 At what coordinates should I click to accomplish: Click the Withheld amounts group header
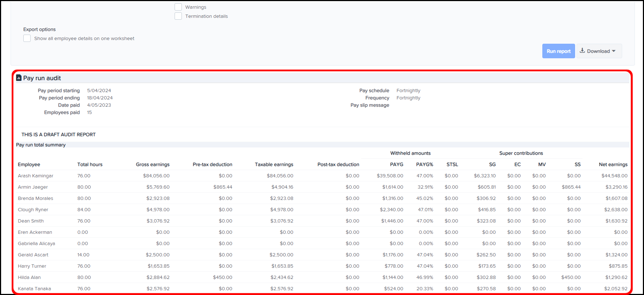[410, 153]
